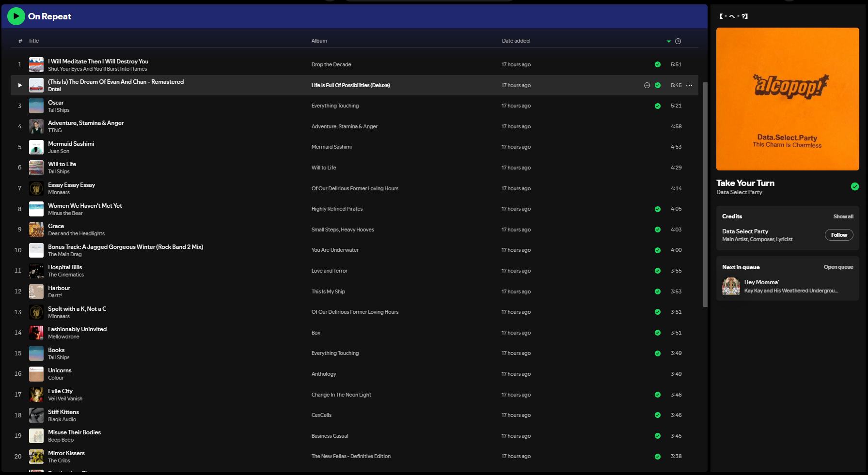Open more options for the Dntel track
Screen dimensions: 868x475
pos(689,85)
